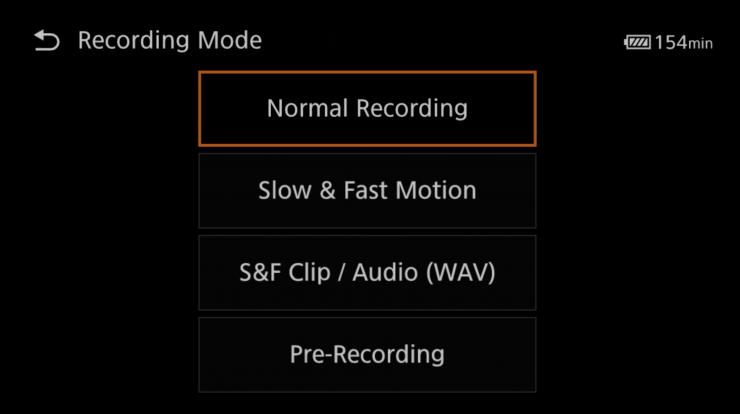The height and width of the screenshot is (414, 740).
Task: Select the Normal Recording option
Action: [367, 108]
